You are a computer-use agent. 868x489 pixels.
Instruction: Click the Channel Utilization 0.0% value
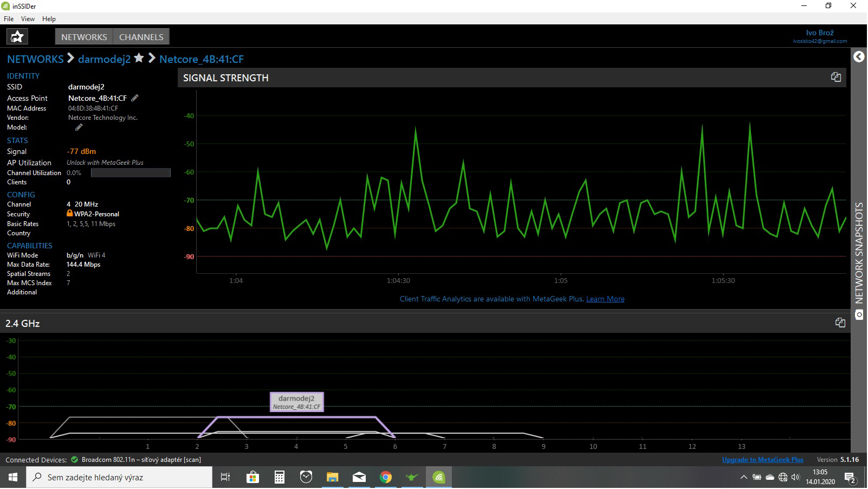click(x=74, y=173)
